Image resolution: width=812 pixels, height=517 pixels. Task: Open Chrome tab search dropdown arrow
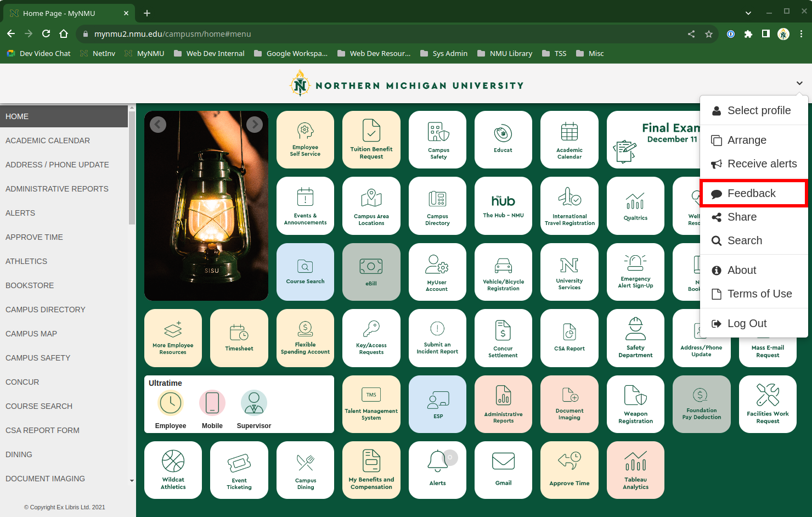click(x=748, y=13)
